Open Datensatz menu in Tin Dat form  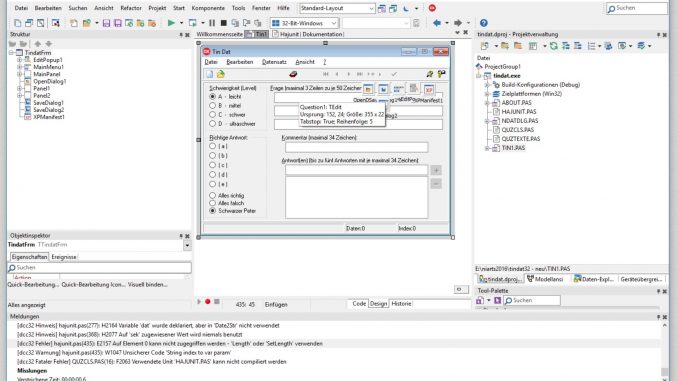pyautogui.click(x=274, y=62)
